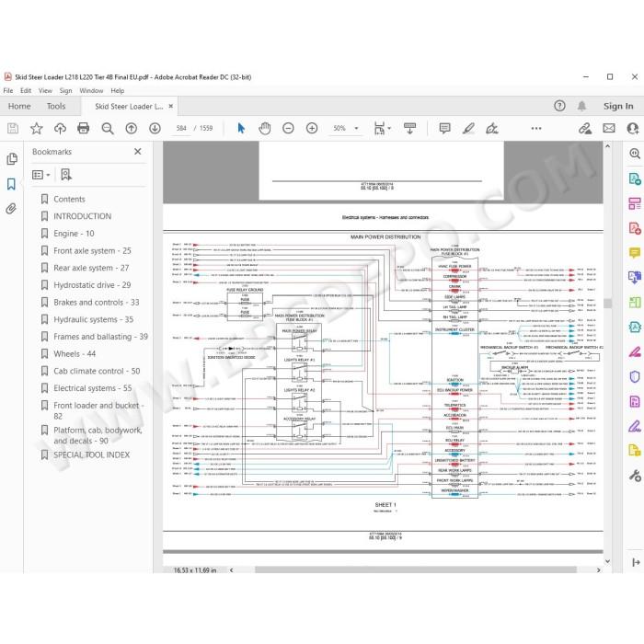644x644 pixels.
Task: Go to previous page arrow
Action: coord(131,128)
